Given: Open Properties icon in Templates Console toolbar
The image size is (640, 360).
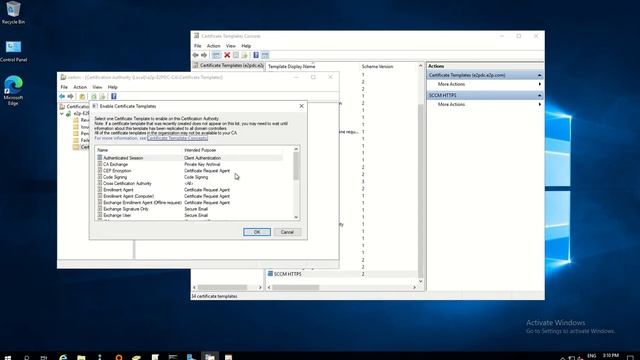Looking at the screenshot, I should click(236, 55).
